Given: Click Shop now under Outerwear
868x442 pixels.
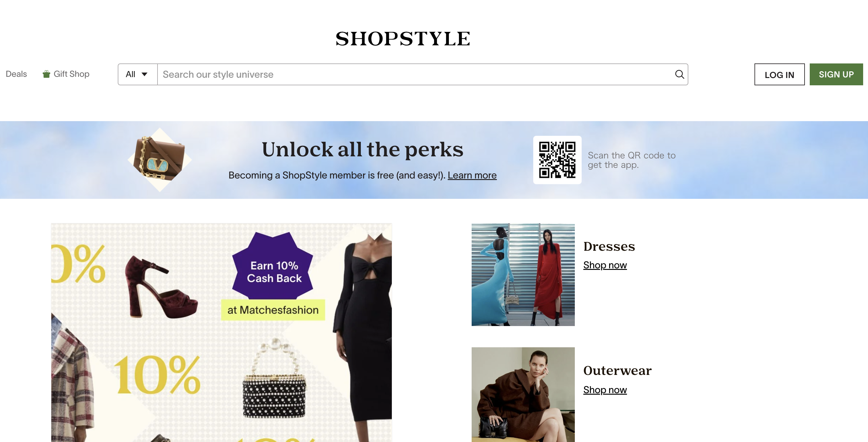Looking at the screenshot, I should click(x=605, y=390).
